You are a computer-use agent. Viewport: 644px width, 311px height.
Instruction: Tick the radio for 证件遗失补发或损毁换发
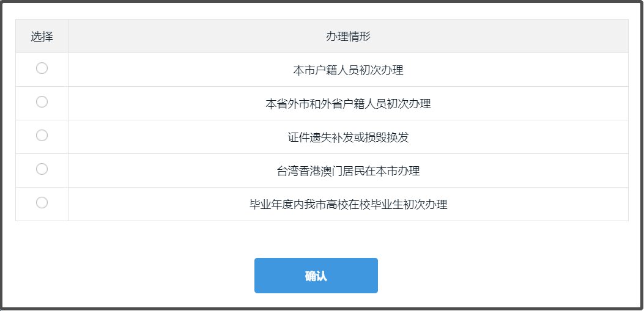42,136
